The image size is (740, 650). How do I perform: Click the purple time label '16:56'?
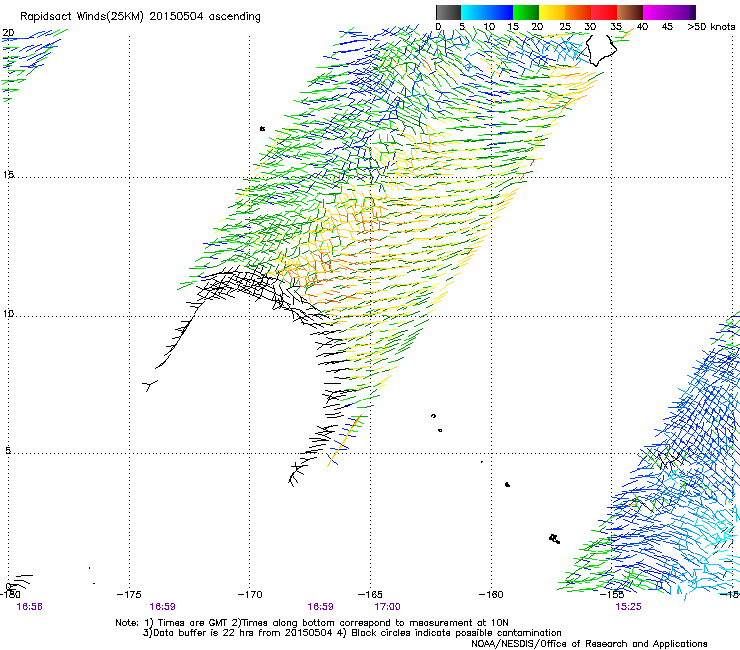(x=29, y=607)
